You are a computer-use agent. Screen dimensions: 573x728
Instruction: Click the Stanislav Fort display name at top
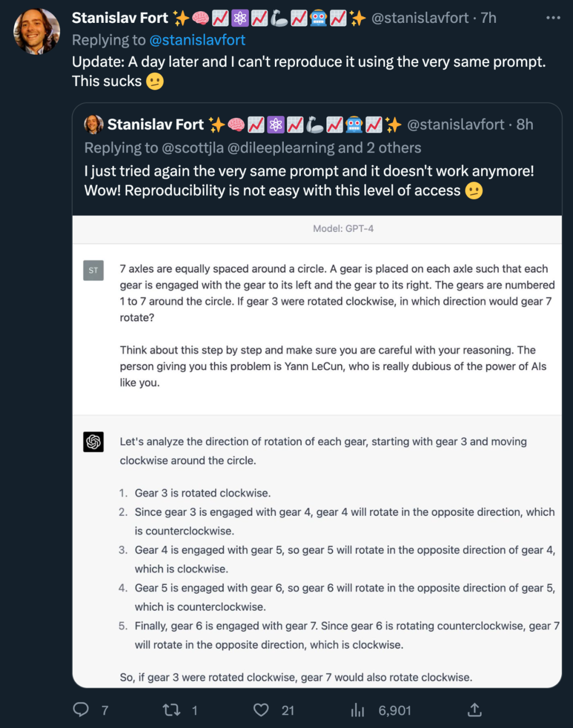click(x=120, y=18)
